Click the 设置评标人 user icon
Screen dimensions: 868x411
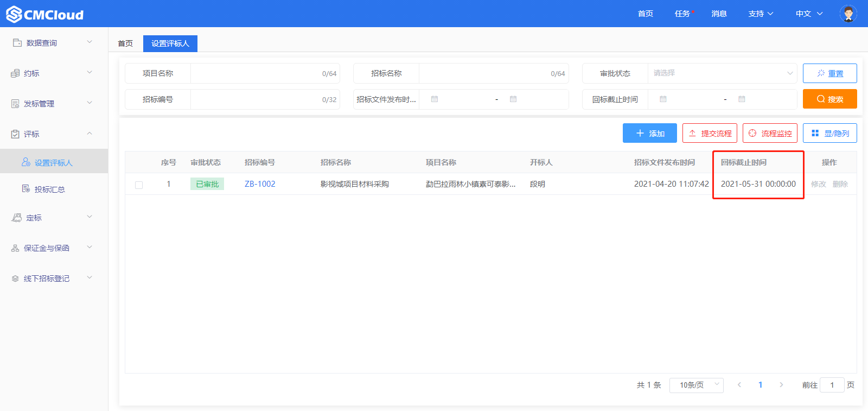26,162
